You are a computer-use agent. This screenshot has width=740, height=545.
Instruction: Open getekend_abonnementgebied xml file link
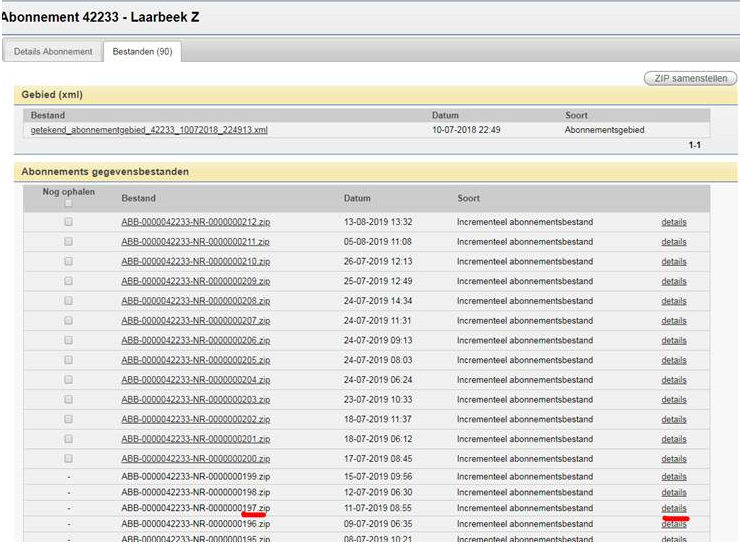(x=149, y=130)
